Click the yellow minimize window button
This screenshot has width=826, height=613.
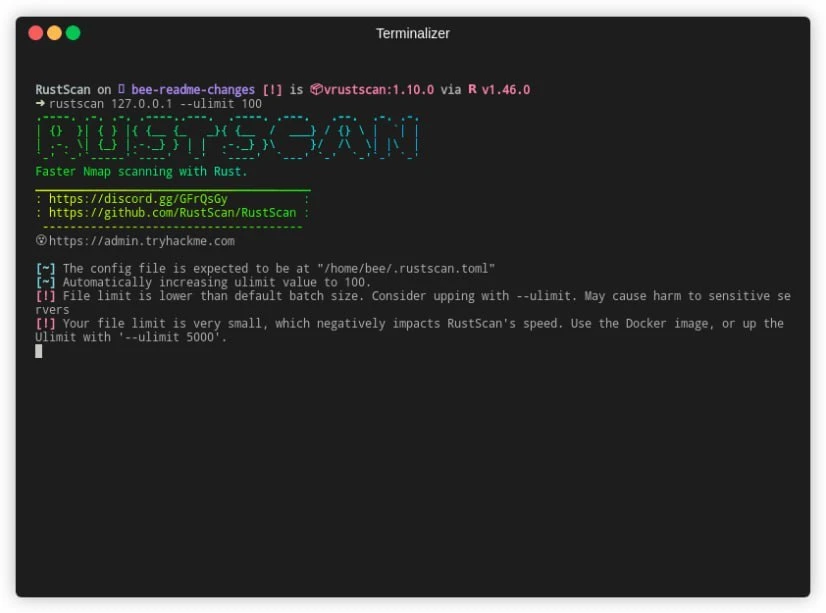tap(54, 33)
